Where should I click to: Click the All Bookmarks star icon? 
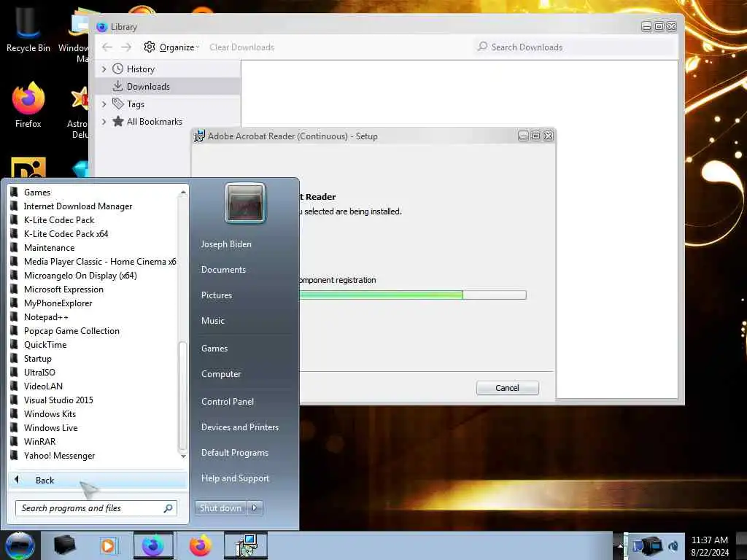click(x=117, y=121)
